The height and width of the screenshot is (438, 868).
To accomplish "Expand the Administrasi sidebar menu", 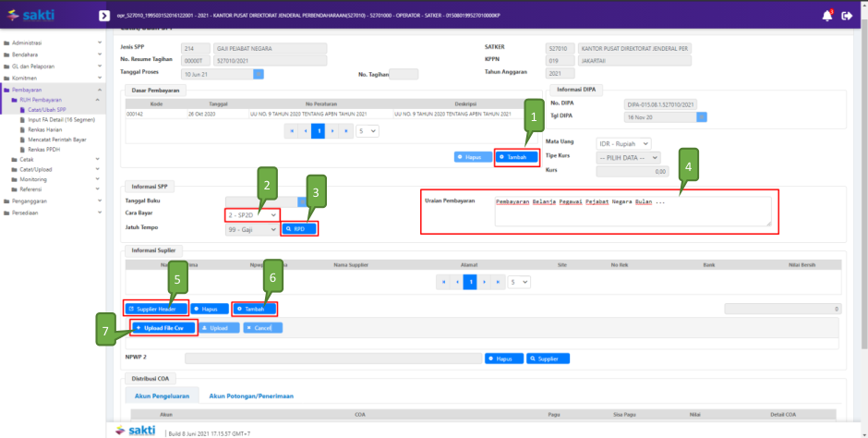I will pos(54,43).
